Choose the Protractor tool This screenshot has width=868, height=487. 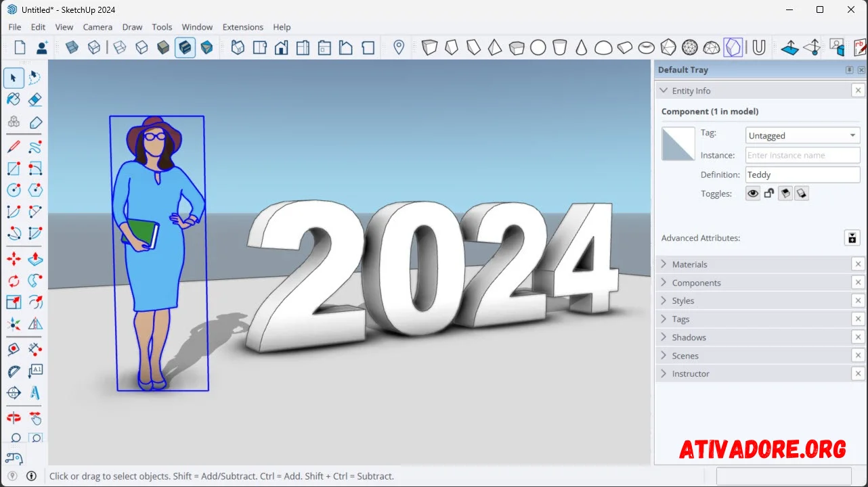click(14, 371)
